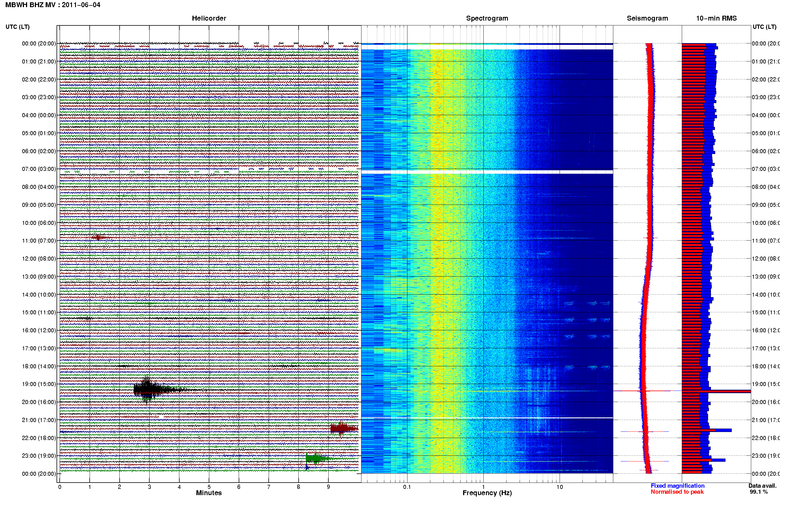Click the '18:00 (14:00)' left time label
Image resolution: width=812 pixels, height=508 pixels.
(39, 366)
